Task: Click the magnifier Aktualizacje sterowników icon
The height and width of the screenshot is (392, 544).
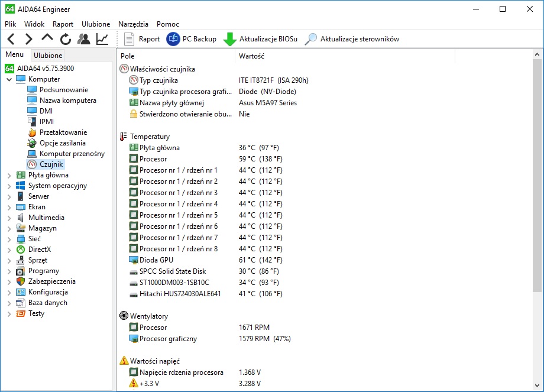Action: pyautogui.click(x=311, y=39)
